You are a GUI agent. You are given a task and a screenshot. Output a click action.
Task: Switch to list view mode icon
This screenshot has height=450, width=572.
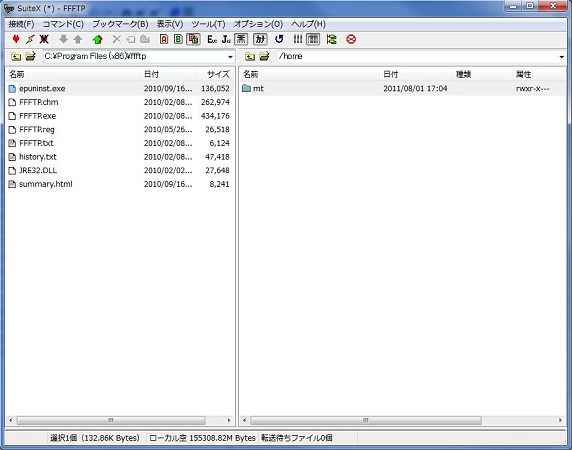tap(298, 39)
